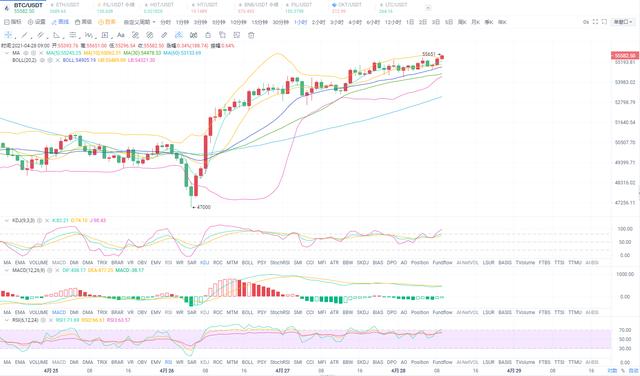The width and height of the screenshot is (640, 376).
Task: Select the trend line drawing tool
Action: click(24, 35)
